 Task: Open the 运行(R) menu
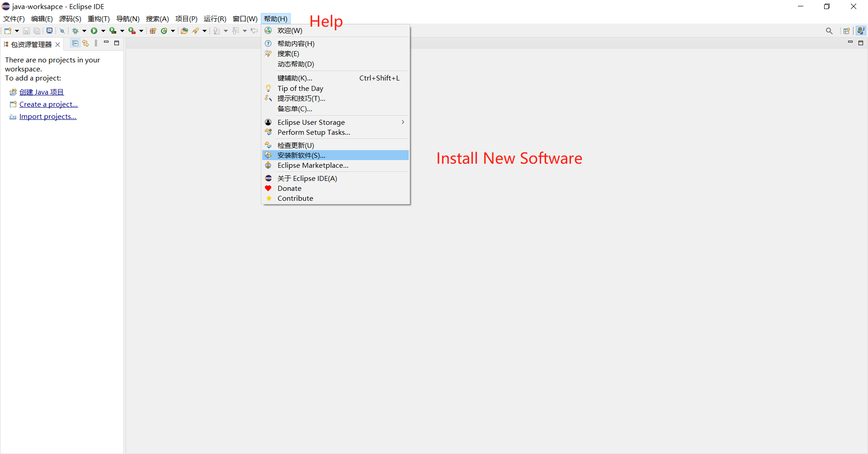(x=215, y=19)
